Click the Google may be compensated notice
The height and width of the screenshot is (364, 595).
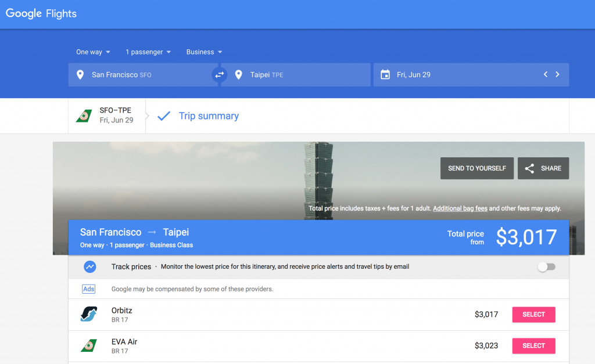click(x=192, y=289)
